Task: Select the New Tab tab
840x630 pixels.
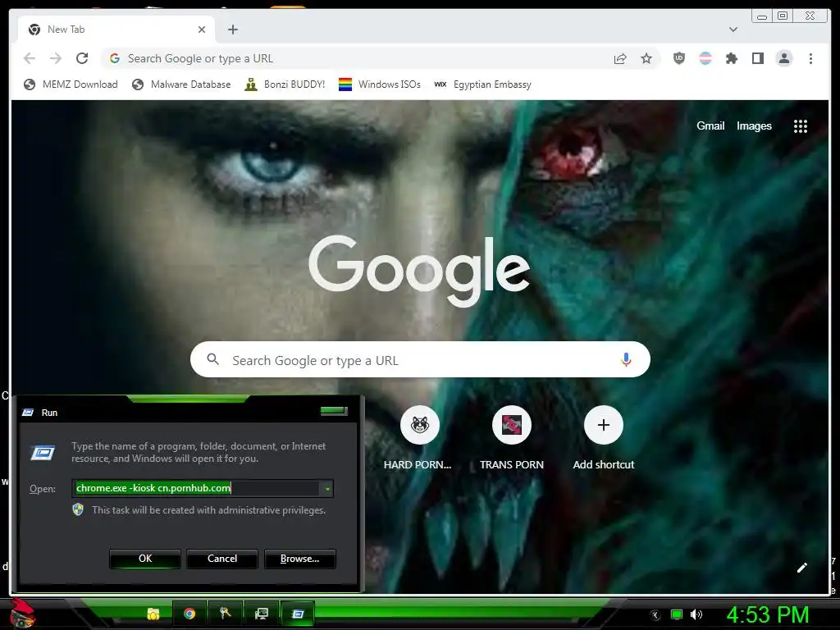Action: pyautogui.click(x=116, y=30)
